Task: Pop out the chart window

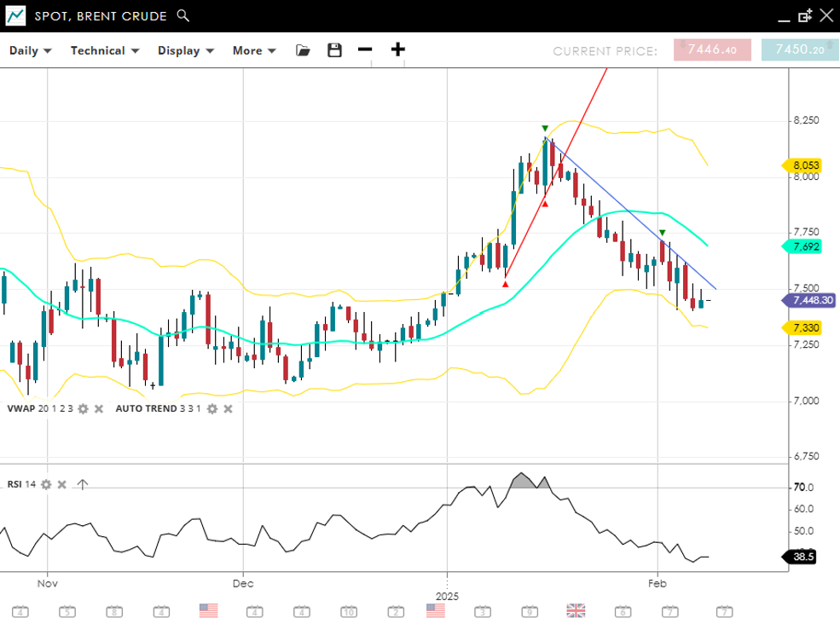Action: pos(805,15)
